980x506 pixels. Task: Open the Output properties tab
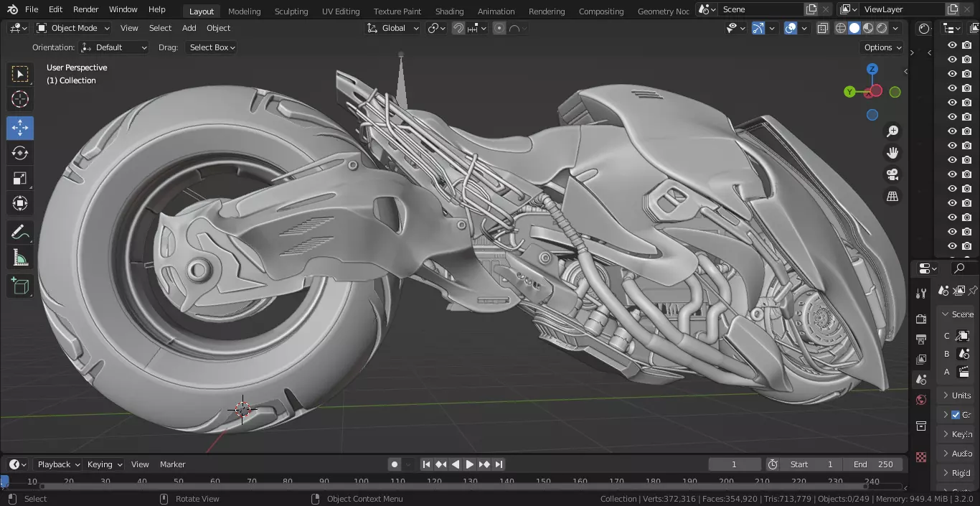(x=922, y=339)
